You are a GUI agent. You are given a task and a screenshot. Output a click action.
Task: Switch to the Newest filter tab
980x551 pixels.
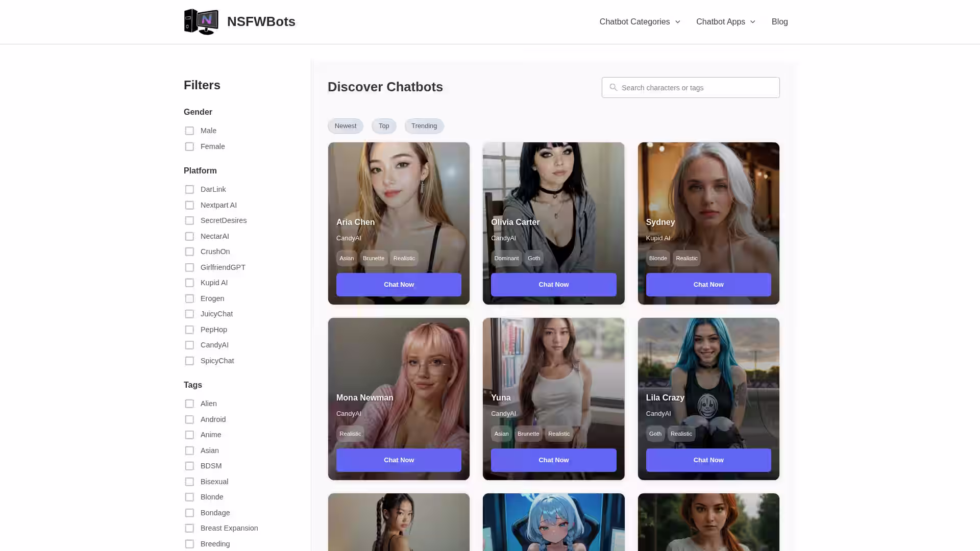click(346, 126)
